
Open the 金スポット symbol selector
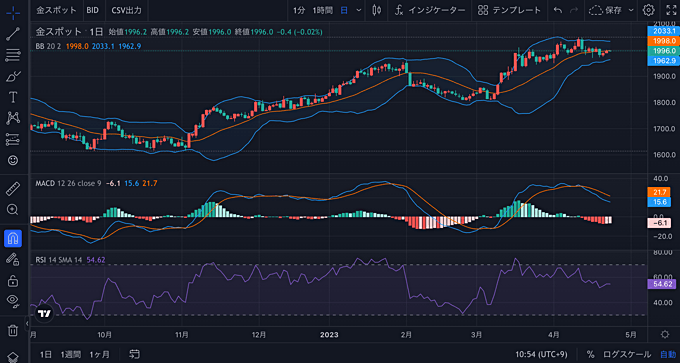point(56,10)
